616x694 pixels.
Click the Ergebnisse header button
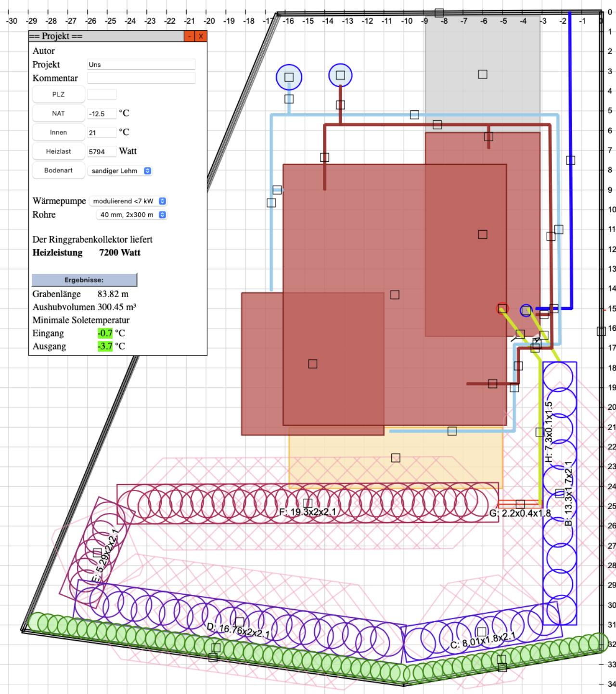click(84, 280)
